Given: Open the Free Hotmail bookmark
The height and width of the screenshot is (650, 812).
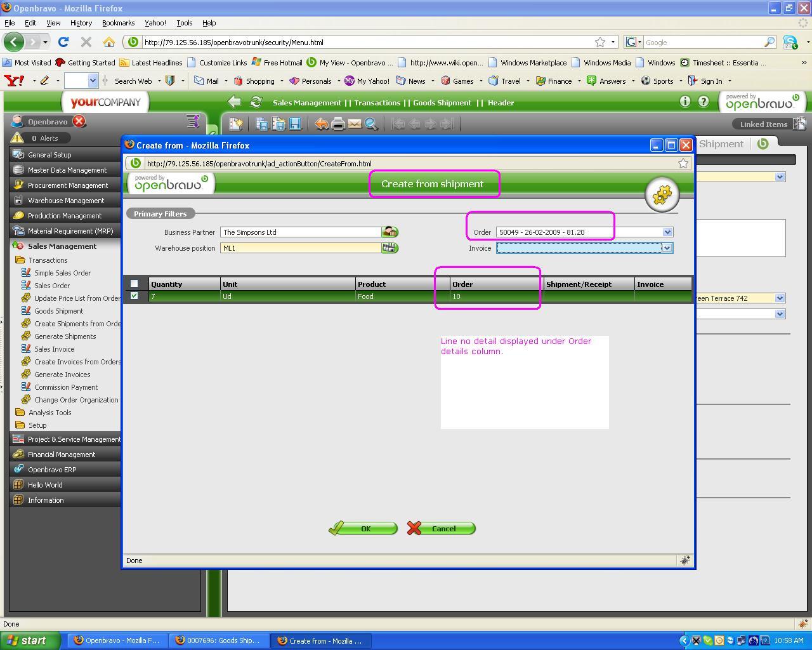Looking at the screenshot, I should (x=277, y=62).
